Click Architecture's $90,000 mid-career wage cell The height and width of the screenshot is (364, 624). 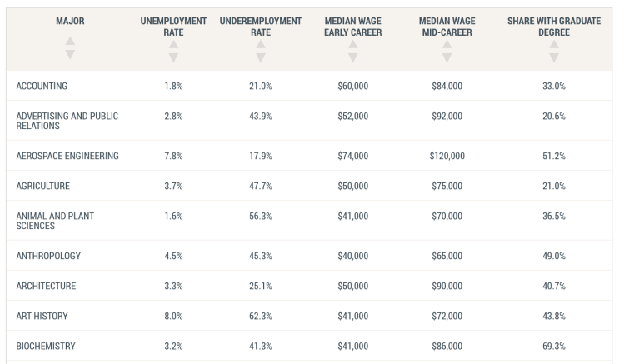click(447, 286)
